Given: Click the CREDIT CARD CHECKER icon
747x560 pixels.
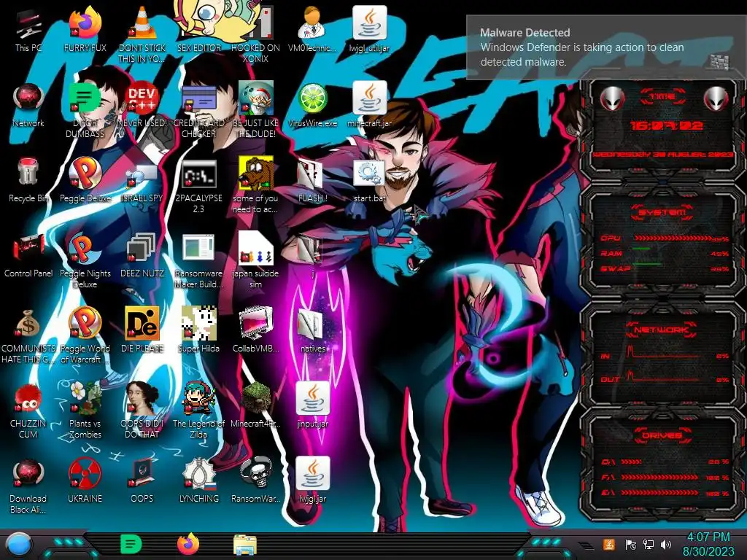Looking at the screenshot, I should (x=198, y=111).
